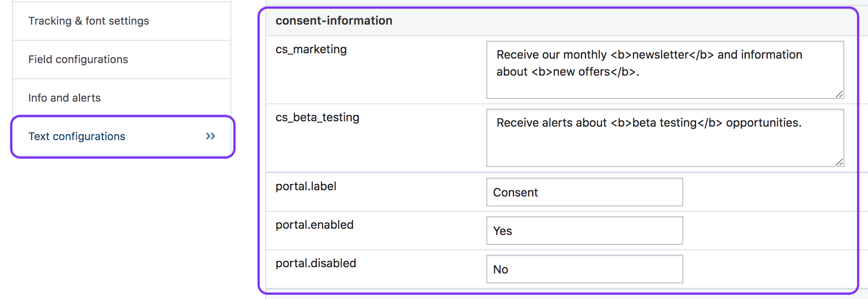Click the portal.label field containing Consent
This screenshot has width=868, height=299.
pos(584,192)
